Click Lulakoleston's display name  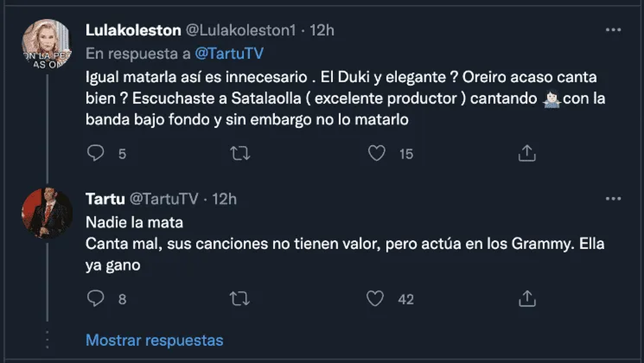tap(133, 31)
